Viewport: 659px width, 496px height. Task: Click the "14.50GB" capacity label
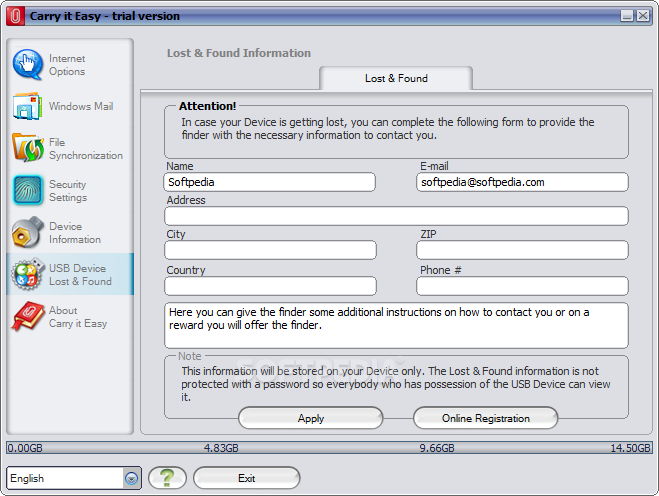coord(630,448)
